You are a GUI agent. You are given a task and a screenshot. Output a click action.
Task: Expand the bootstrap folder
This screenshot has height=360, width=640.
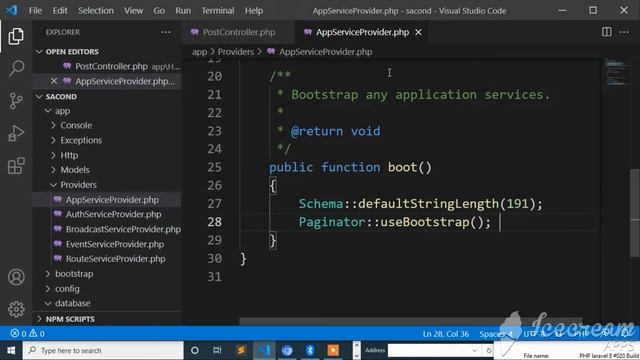pyautogui.click(x=48, y=274)
